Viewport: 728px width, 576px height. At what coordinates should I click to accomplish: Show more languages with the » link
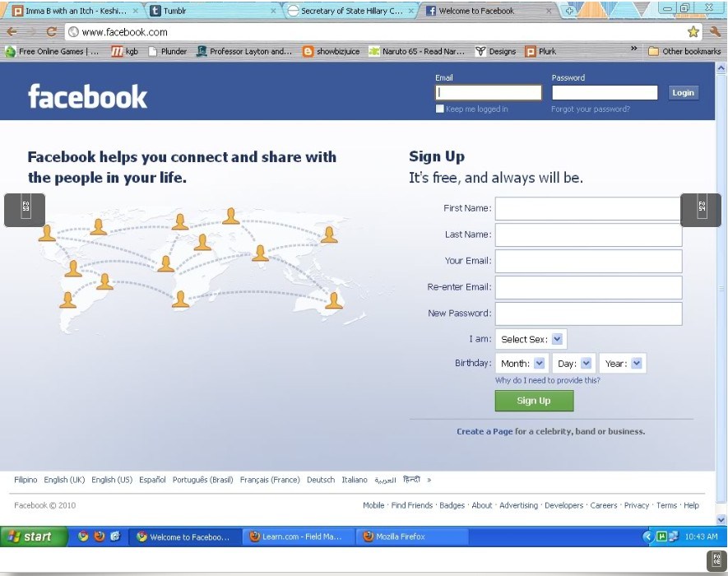point(429,480)
